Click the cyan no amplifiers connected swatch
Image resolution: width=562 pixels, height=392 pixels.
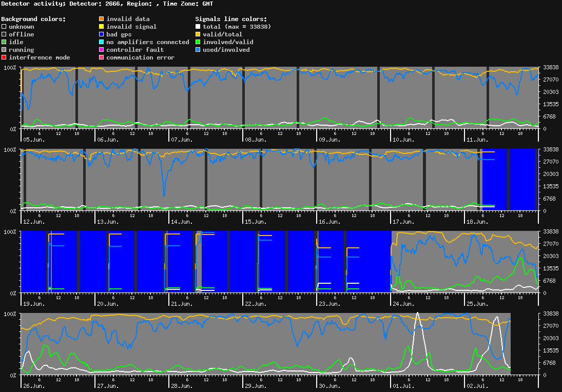point(102,42)
